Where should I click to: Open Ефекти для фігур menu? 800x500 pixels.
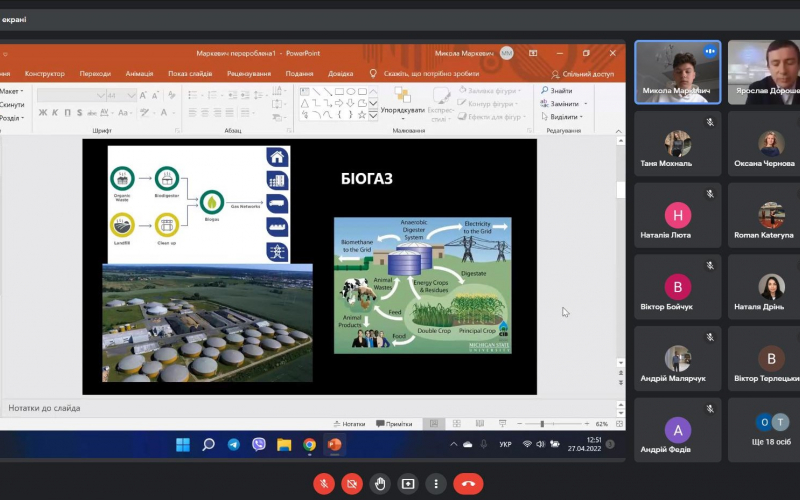point(491,117)
